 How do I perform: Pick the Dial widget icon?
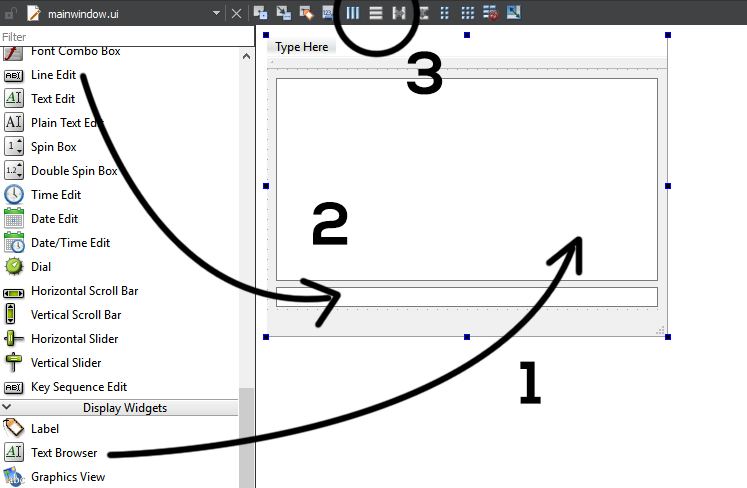[13, 266]
